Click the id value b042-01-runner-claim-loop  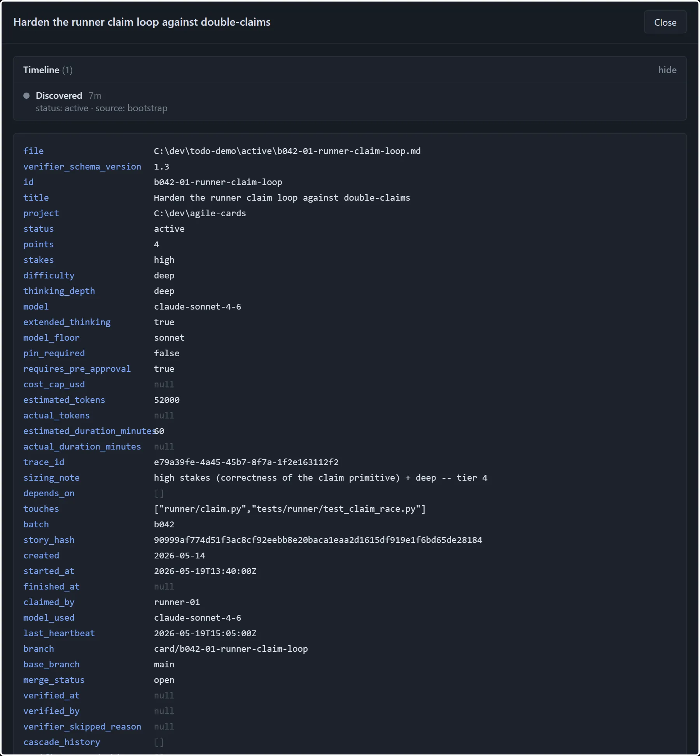[218, 182]
